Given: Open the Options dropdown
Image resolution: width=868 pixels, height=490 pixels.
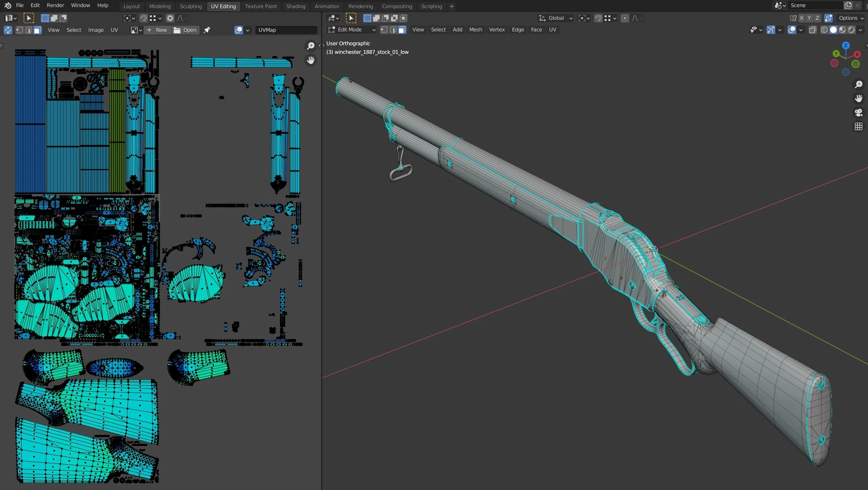Looking at the screenshot, I should pos(851,18).
